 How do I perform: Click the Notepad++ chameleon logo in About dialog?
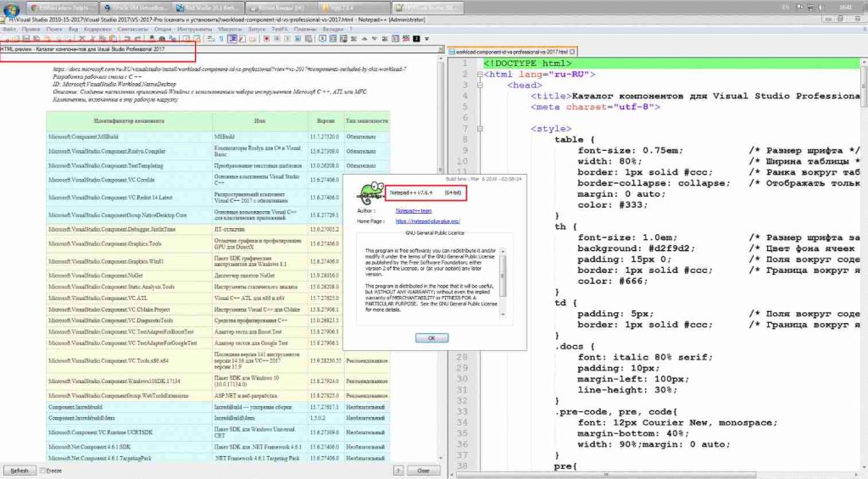[x=371, y=194]
